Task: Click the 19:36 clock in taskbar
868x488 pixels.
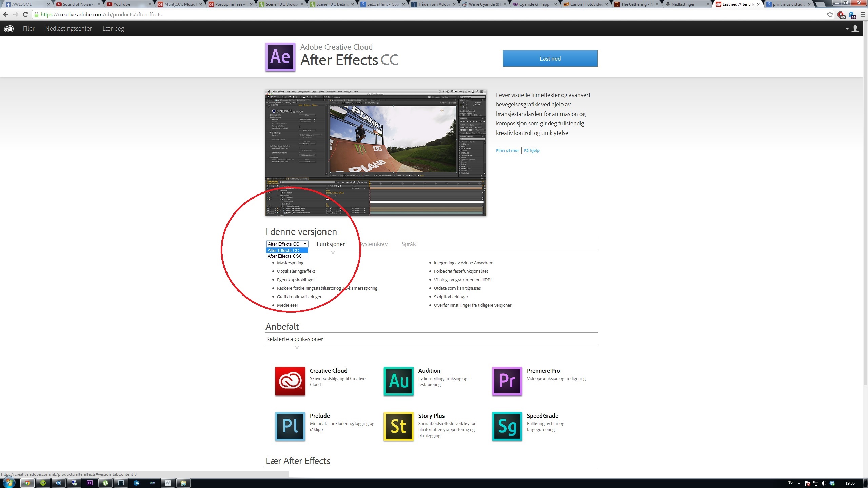Action: (850, 483)
